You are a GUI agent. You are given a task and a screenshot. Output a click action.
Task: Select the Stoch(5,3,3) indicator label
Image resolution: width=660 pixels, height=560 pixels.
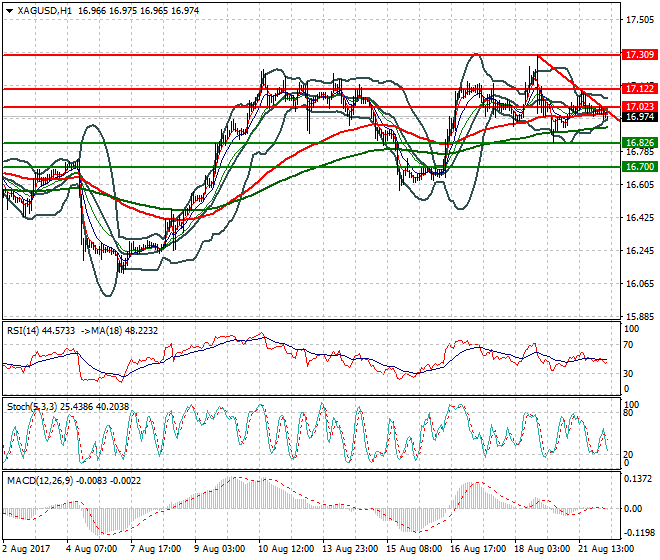[32, 407]
